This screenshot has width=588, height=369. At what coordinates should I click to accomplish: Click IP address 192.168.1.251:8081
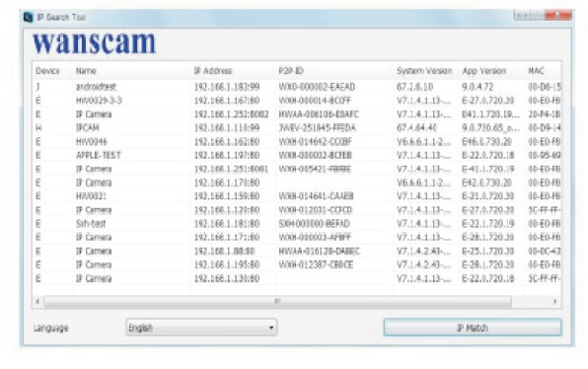(231, 169)
